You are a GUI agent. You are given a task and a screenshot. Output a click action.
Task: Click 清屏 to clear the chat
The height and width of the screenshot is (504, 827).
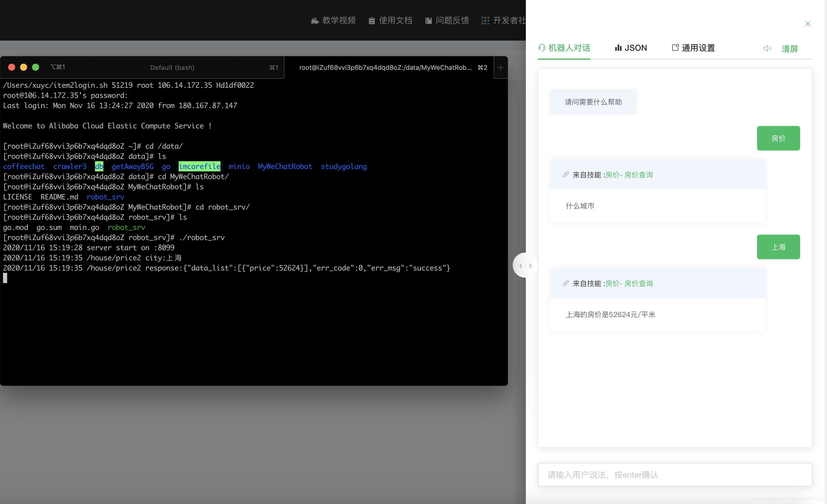(789, 49)
